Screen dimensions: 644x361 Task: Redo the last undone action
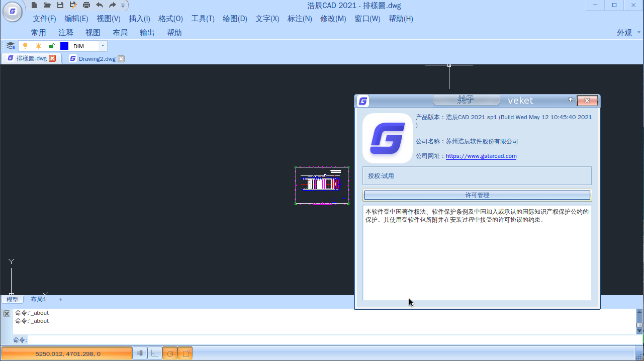click(x=113, y=5)
